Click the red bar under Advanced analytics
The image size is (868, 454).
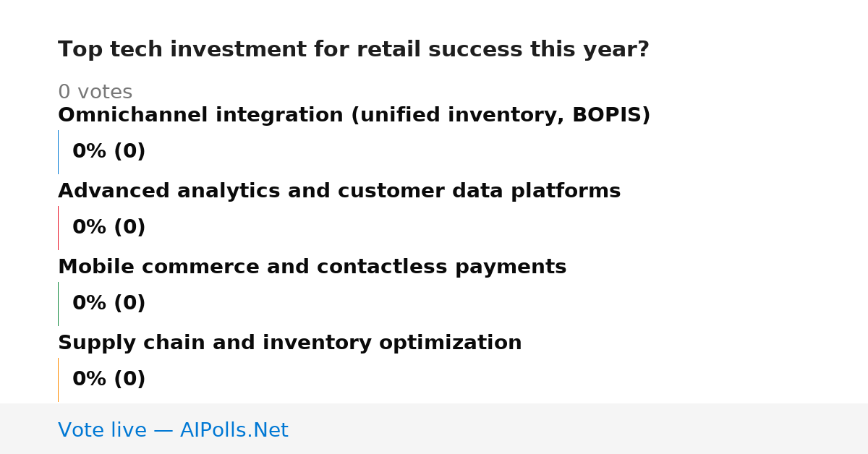tap(58, 228)
